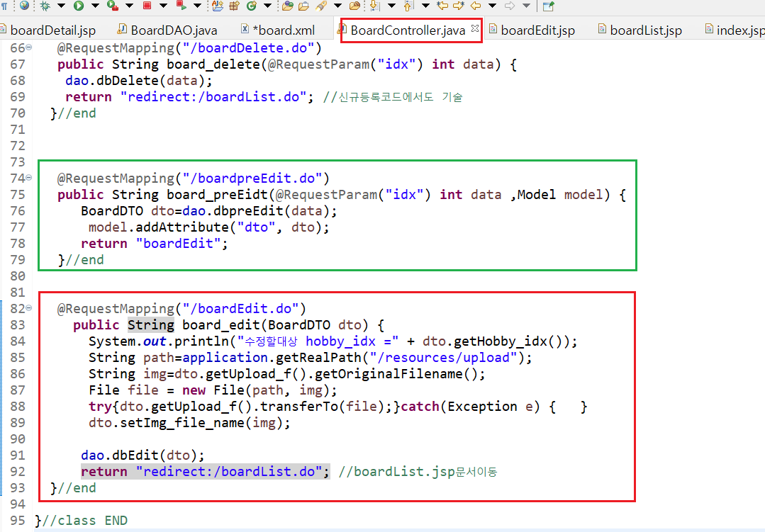Collapse the board_preEidt method at line 74

(29, 178)
